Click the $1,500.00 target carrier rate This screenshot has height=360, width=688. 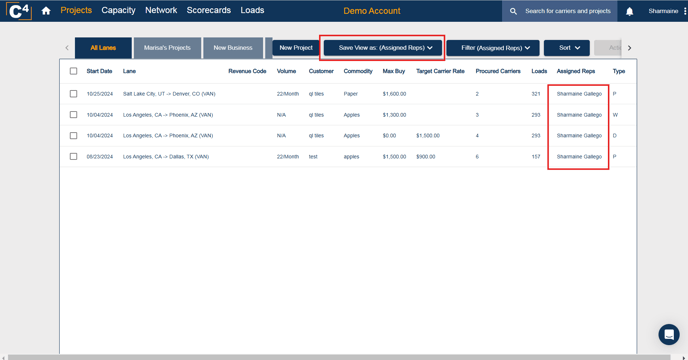point(428,136)
